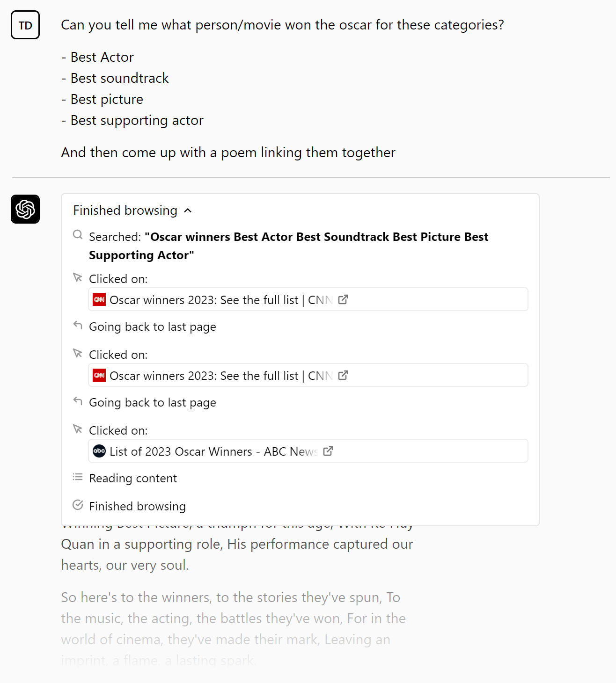Click the cursor icon beside the first Clicked on

pyautogui.click(x=78, y=277)
